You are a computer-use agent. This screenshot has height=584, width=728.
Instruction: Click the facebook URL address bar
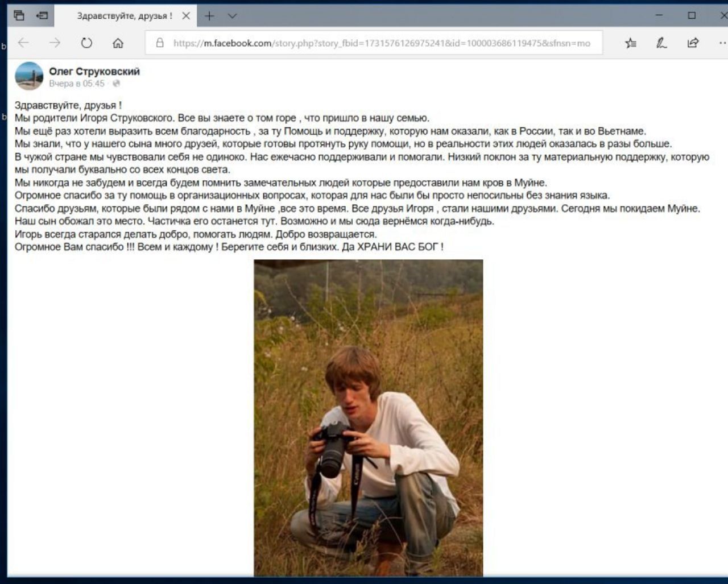382,43
